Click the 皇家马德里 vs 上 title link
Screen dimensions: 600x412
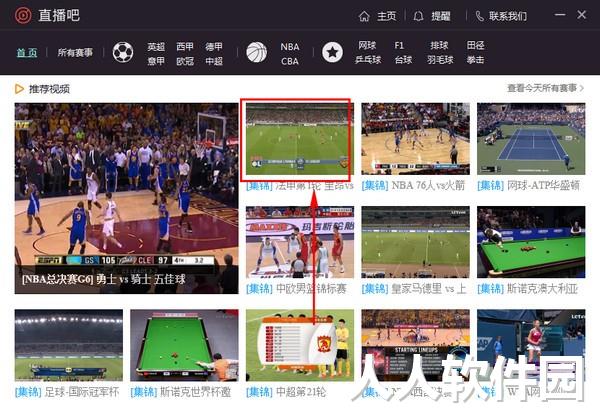pyautogui.click(x=414, y=288)
